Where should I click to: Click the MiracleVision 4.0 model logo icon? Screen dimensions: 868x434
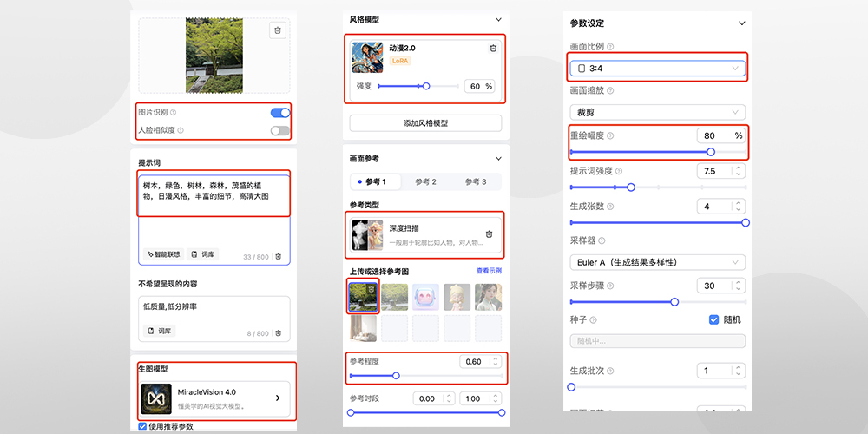coord(156,398)
